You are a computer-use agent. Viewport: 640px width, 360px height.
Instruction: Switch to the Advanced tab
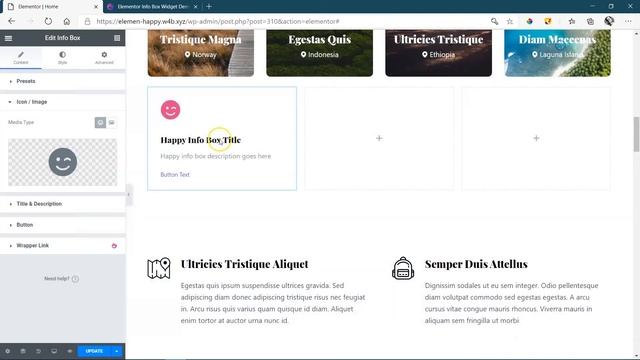click(x=104, y=58)
